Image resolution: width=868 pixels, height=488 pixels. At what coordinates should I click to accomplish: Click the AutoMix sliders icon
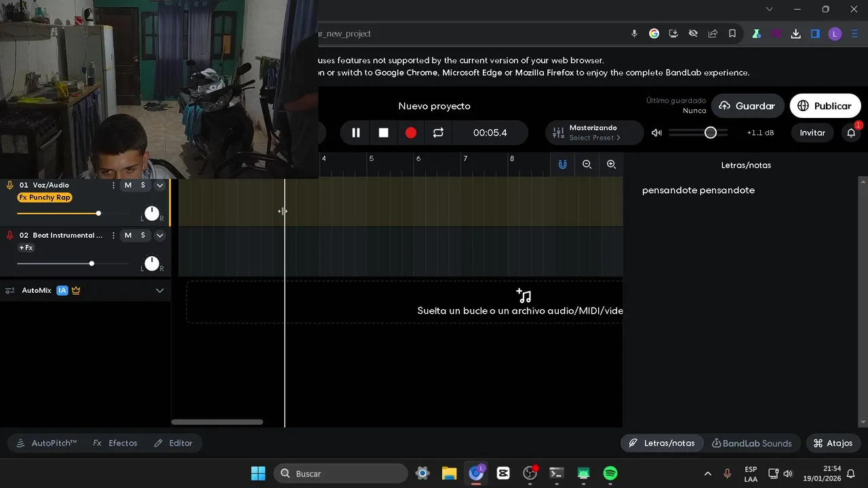[x=10, y=290]
